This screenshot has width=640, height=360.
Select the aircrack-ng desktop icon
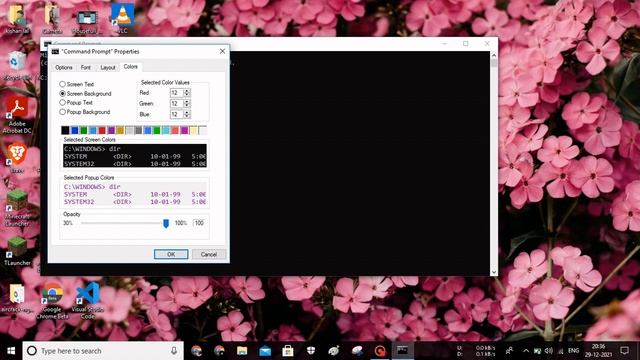pos(17,298)
